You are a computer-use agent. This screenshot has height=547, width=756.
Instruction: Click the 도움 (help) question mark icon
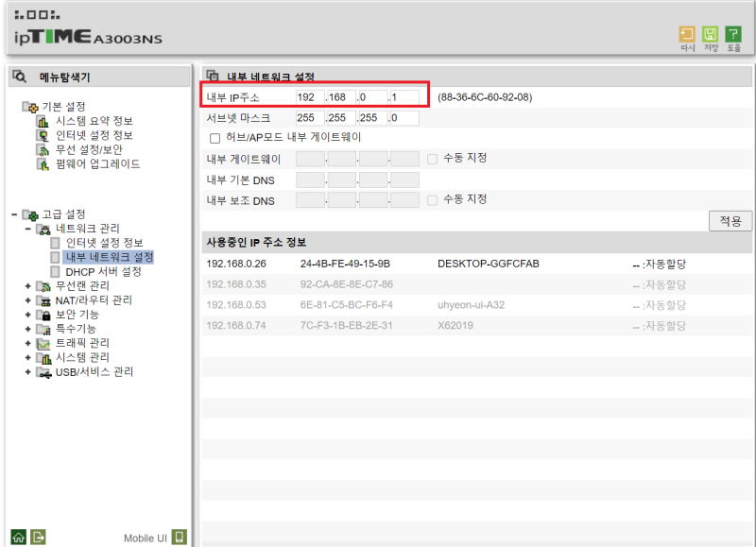(734, 33)
